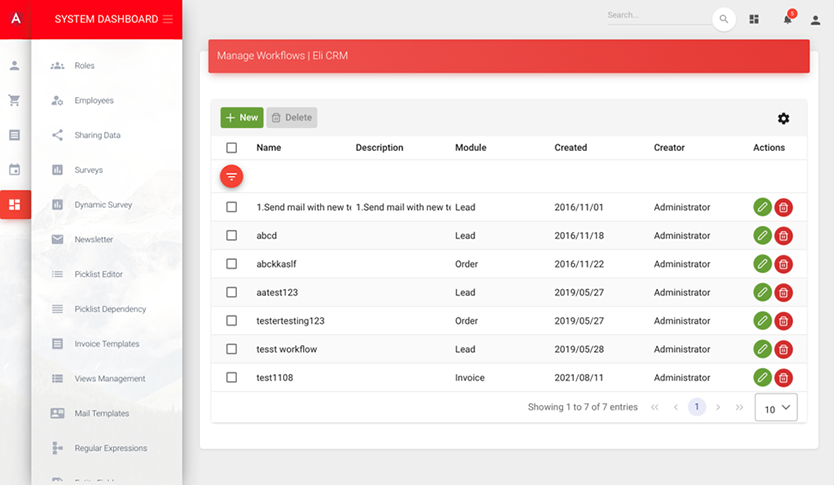Click the notifications bell icon

(x=787, y=19)
